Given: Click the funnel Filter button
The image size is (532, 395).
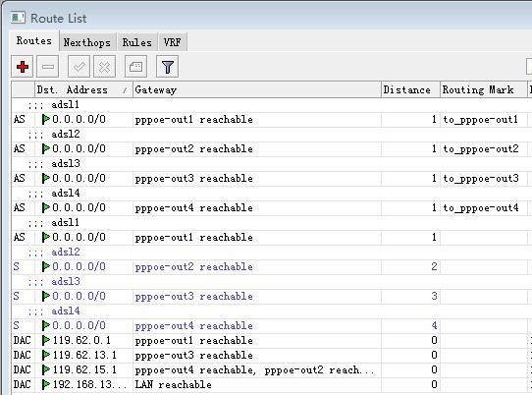Looking at the screenshot, I should [x=167, y=67].
